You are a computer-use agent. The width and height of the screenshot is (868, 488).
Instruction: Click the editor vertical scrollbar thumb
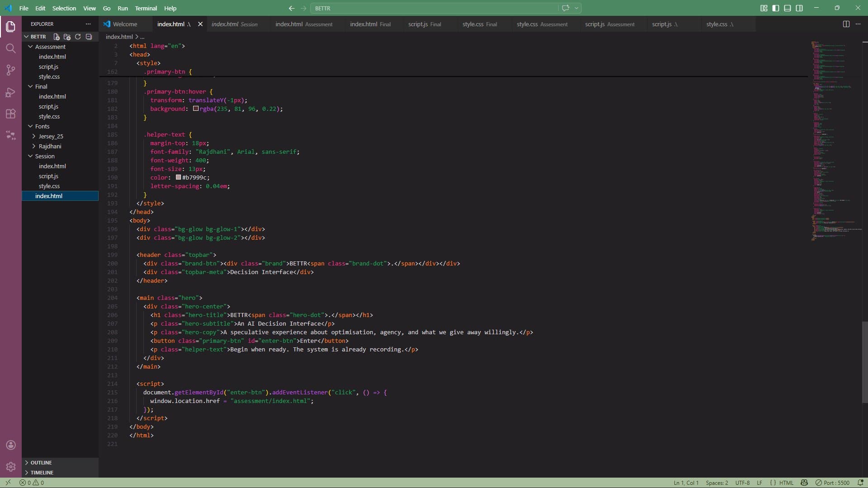(865, 362)
